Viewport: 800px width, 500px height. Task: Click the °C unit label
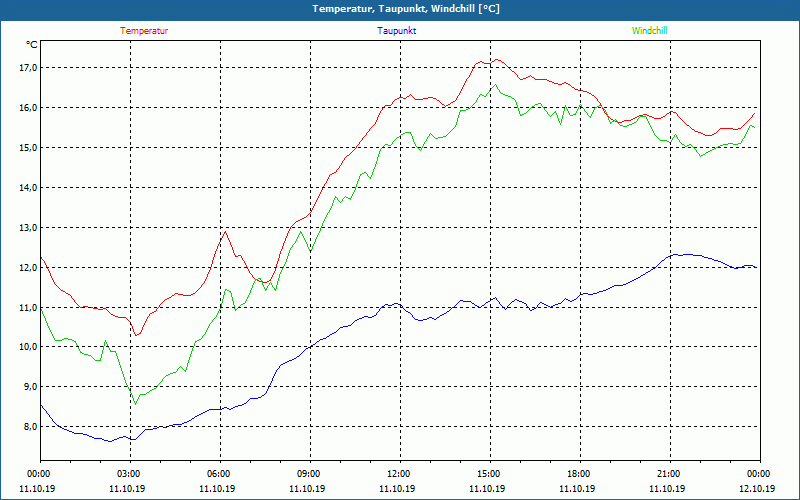click(x=32, y=45)
